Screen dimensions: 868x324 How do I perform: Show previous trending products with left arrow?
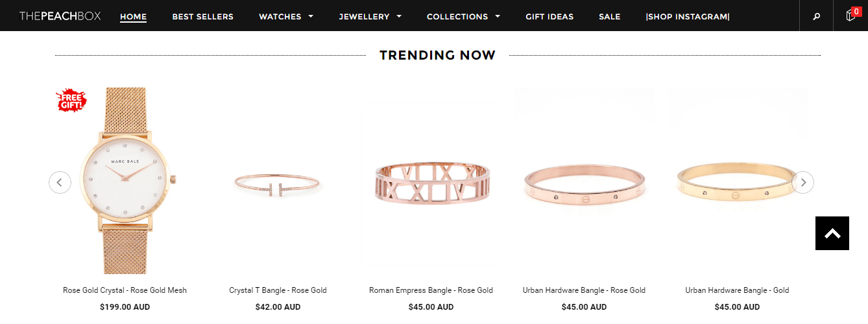[x=60, y=182]
